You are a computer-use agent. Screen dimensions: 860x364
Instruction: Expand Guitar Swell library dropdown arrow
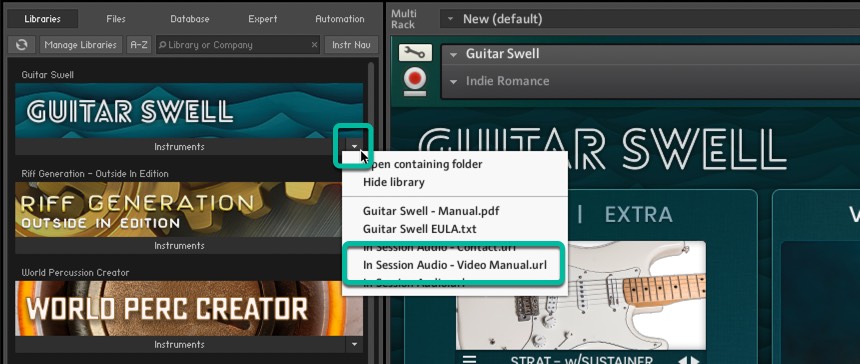(354, 146)
